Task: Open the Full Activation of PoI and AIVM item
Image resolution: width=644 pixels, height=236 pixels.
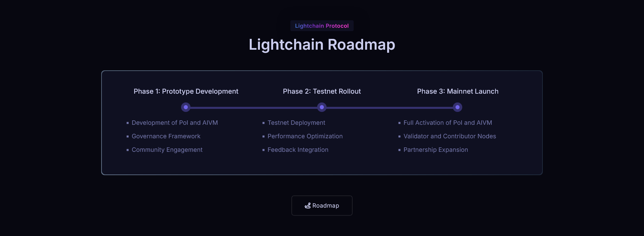Action: [448, 123]
